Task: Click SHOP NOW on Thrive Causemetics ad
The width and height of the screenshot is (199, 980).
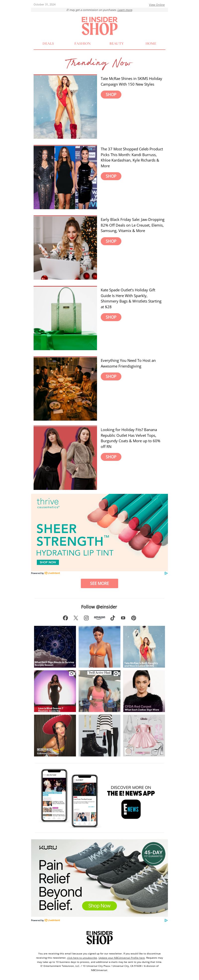Action: pos(48,562)
